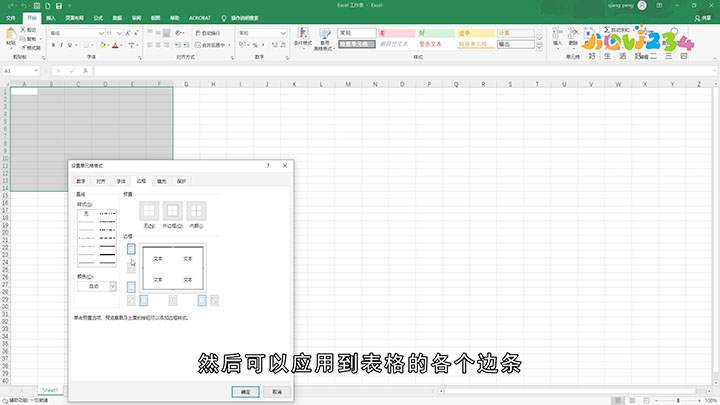Toggle the right border button in dialog
Screen dimensions: 720x405
click(202, 301)
